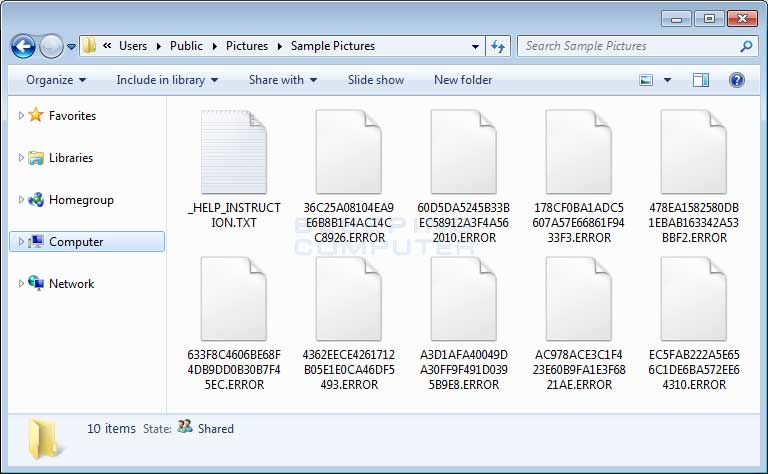Click the Homegroup icon
This screenshot has width=768, height=474.
[x=36, y=199]
